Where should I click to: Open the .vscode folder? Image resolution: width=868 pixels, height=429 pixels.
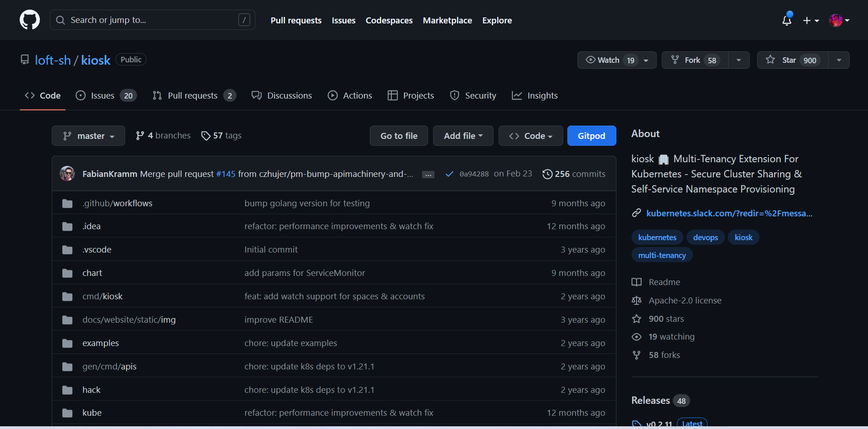pyautogui.click(x=97, y=250)
